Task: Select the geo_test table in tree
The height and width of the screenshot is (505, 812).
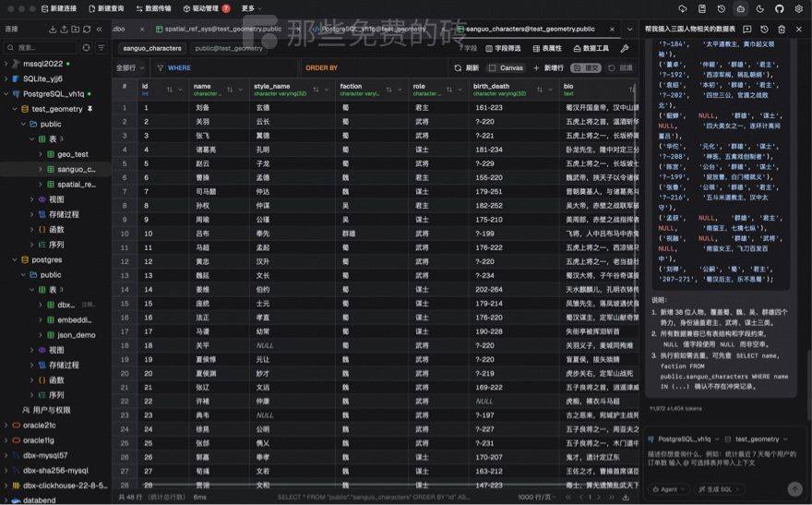Action: 73,154
